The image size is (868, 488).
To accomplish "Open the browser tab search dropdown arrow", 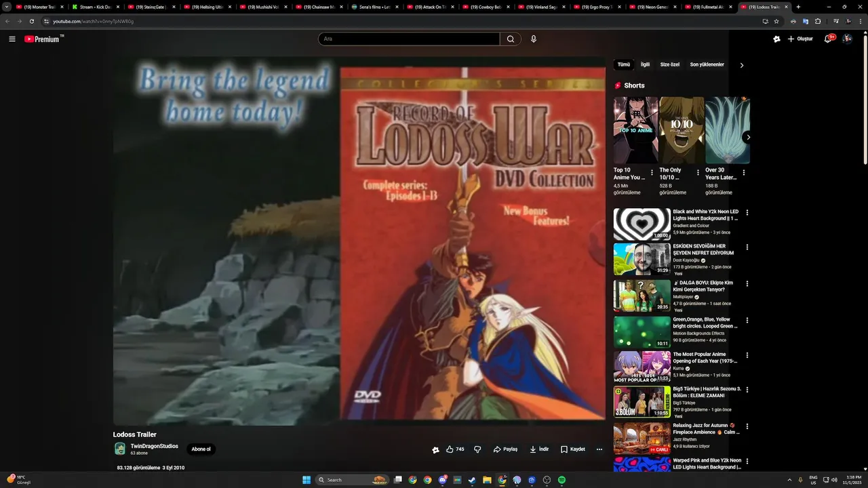I will point(7,7).
